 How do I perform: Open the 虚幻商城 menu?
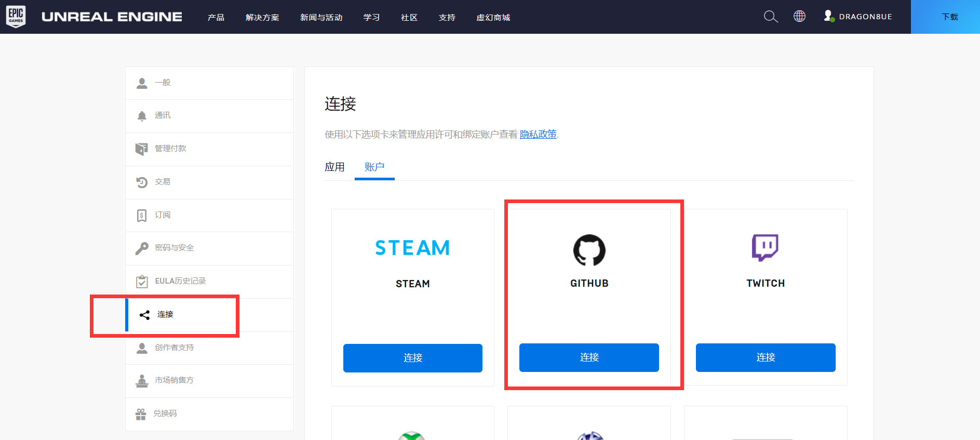tap(493, 17)
